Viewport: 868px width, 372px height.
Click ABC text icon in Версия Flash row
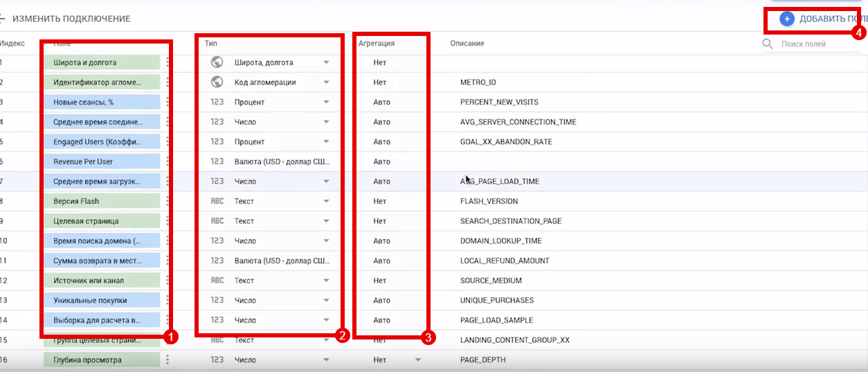pos(217,201)
